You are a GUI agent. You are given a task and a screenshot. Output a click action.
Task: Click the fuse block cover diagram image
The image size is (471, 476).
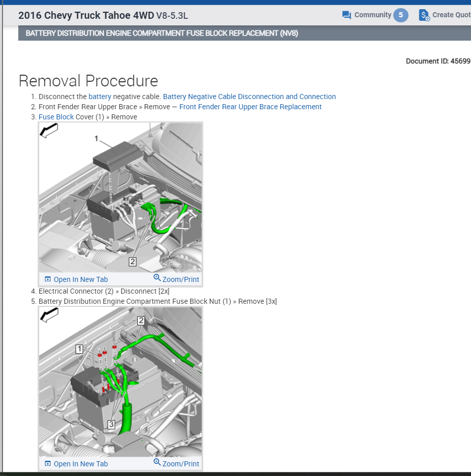coord(120,197)
